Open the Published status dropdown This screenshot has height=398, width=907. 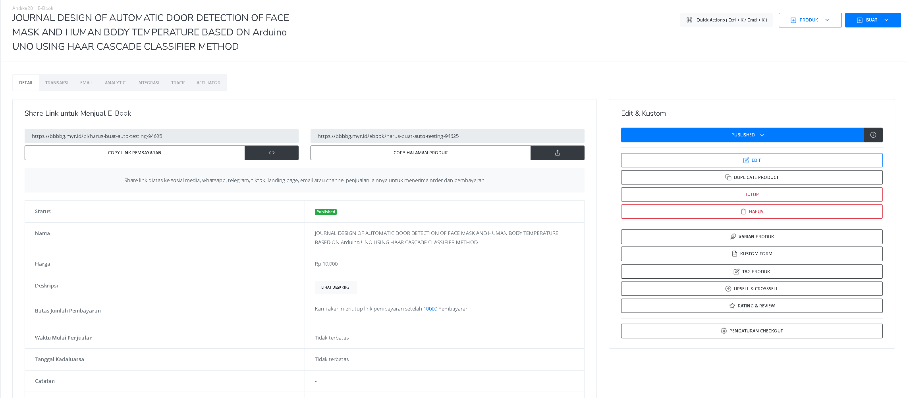tap(742, 135)
